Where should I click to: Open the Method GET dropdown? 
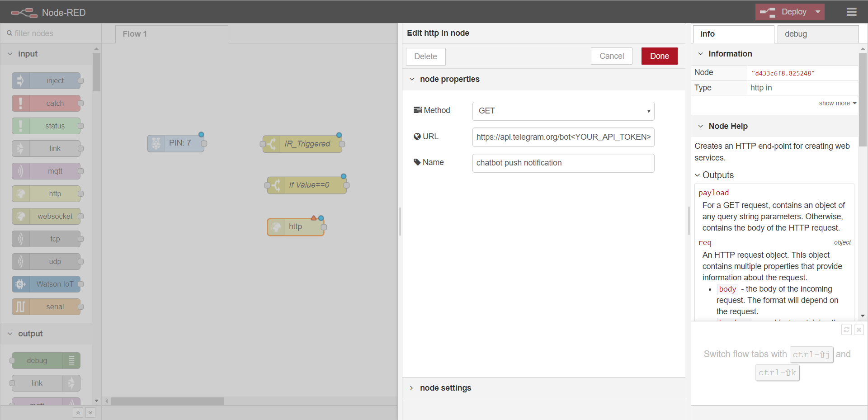(563, 111)
